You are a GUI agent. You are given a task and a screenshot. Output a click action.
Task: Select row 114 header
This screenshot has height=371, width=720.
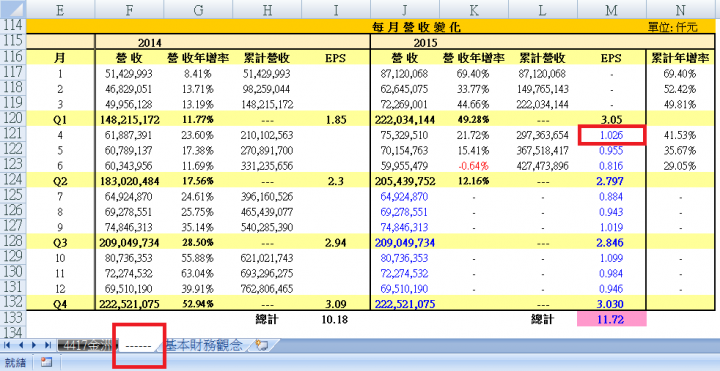(13, 26)
